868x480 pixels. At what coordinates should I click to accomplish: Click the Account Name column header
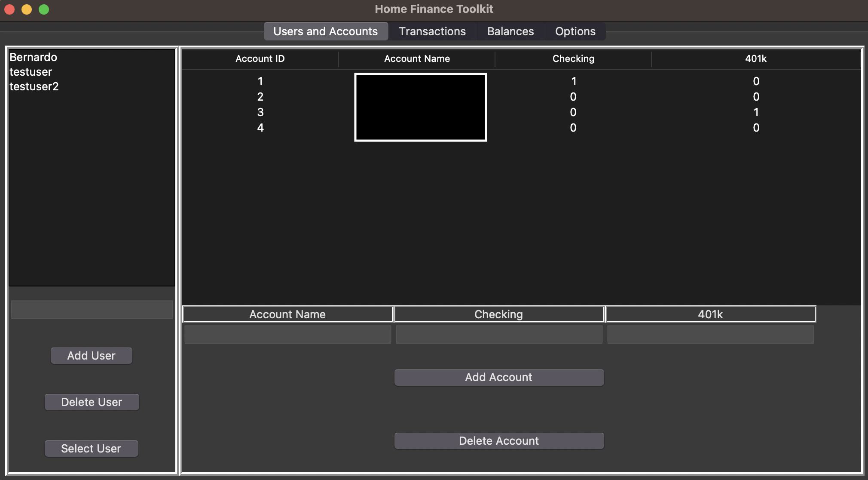tap(417, 59)
